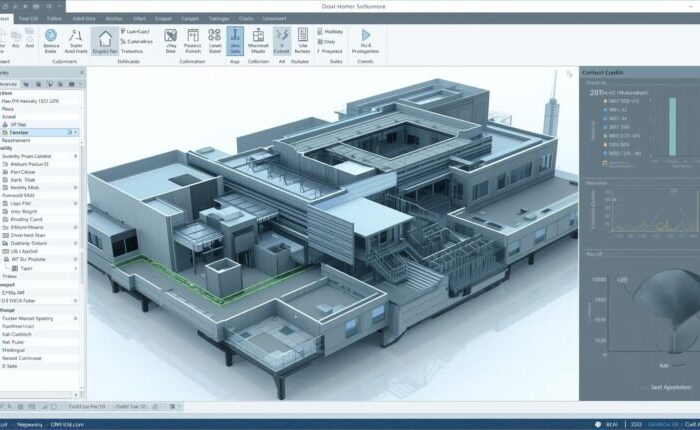The height and width of the screenshot is (430, 700).
Task: Select the house icon ribbon button
Action: 105,38
